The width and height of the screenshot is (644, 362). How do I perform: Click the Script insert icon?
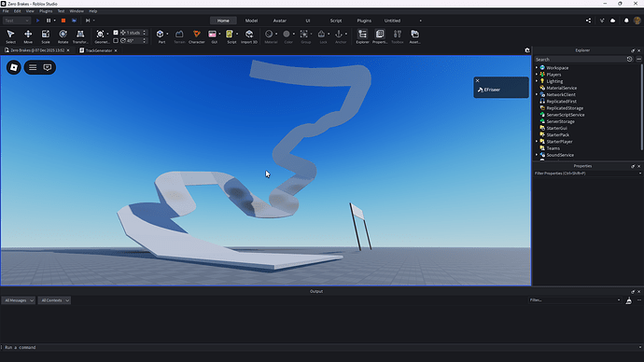click(230, 35)
